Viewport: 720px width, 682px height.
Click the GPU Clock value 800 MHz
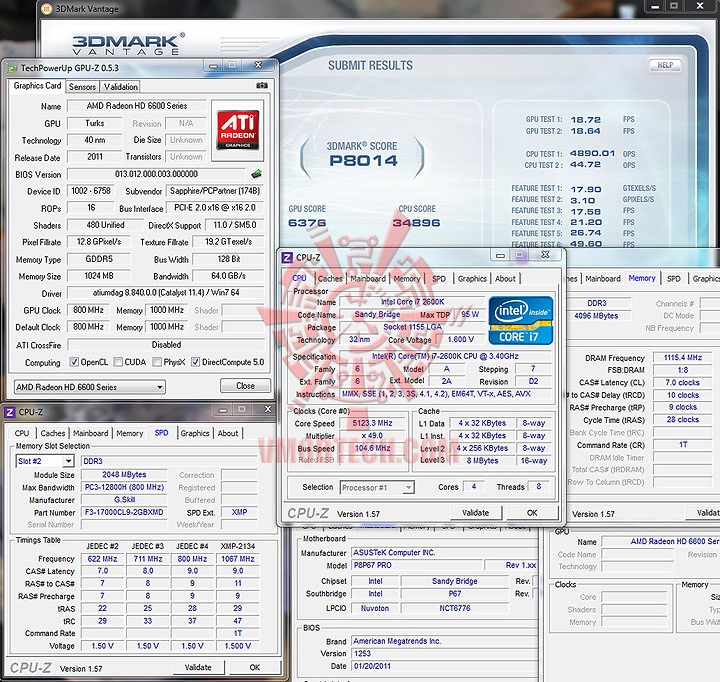tap(88, 310)
